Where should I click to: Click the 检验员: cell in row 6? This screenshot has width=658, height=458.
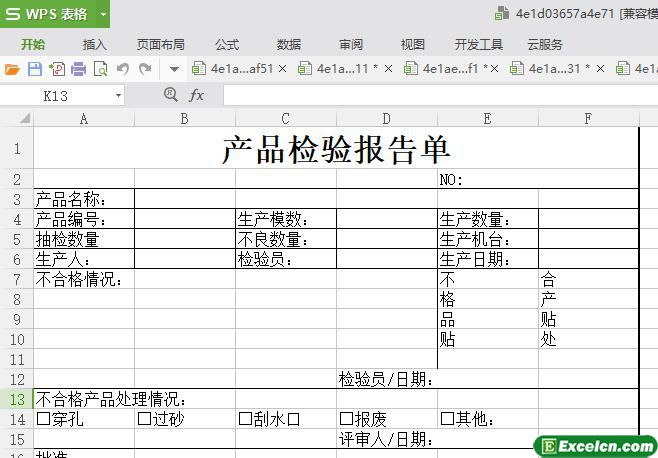click(286, 259)
